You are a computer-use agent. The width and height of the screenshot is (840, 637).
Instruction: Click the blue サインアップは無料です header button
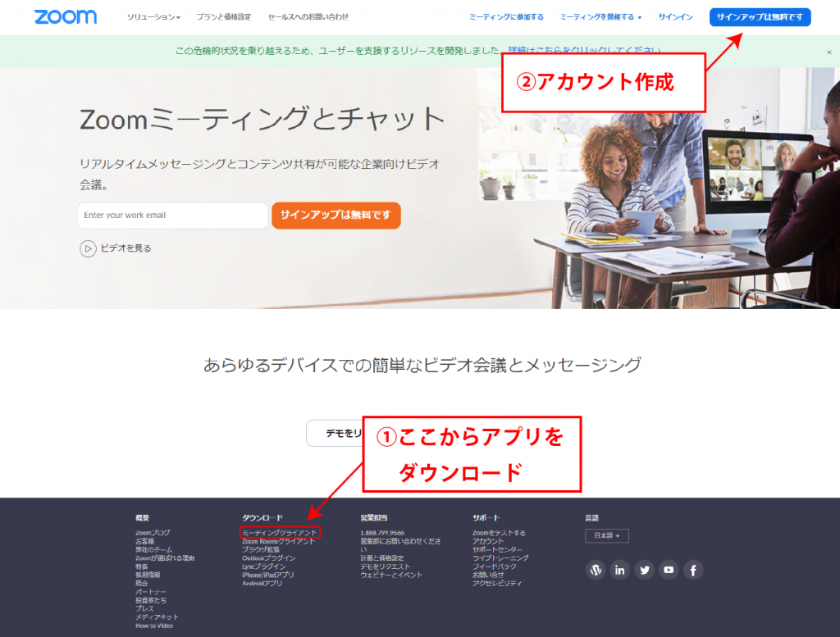pyautogui.click(x=760, y=17)
